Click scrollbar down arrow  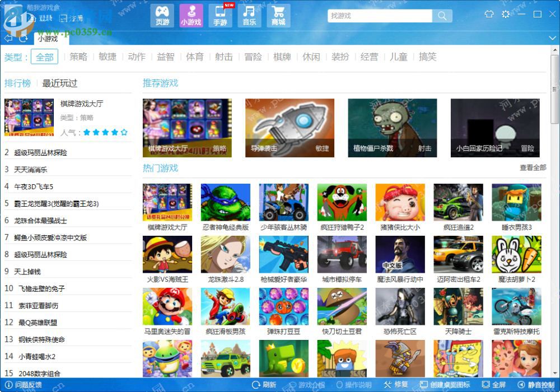click(x=554, y=374)
